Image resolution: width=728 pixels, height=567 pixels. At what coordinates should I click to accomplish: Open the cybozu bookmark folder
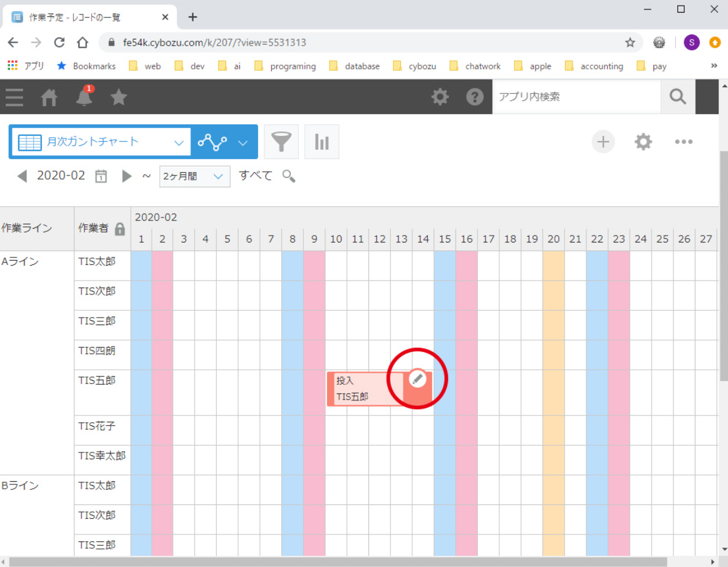(415, 66)
